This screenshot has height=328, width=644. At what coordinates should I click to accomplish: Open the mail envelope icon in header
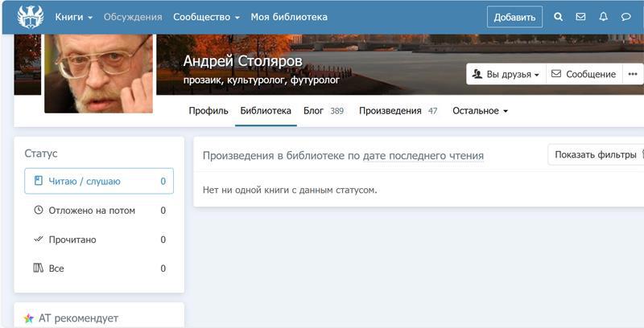(580, 17)
